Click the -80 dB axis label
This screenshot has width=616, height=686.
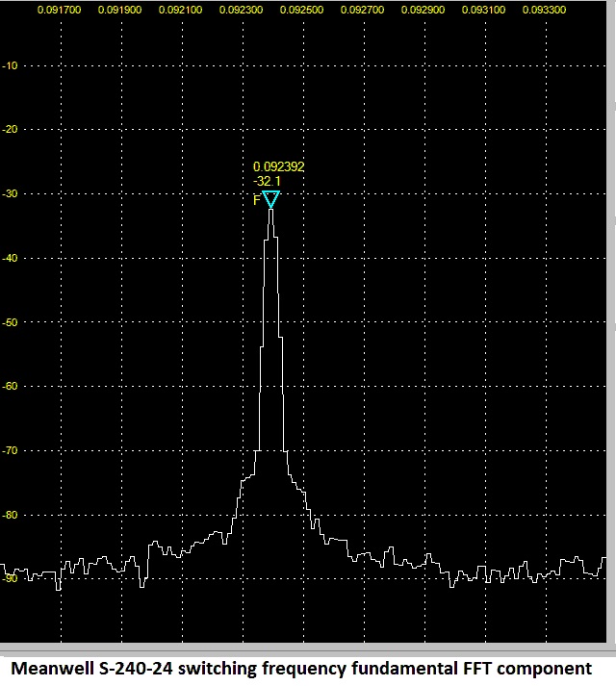pos(10,515)
